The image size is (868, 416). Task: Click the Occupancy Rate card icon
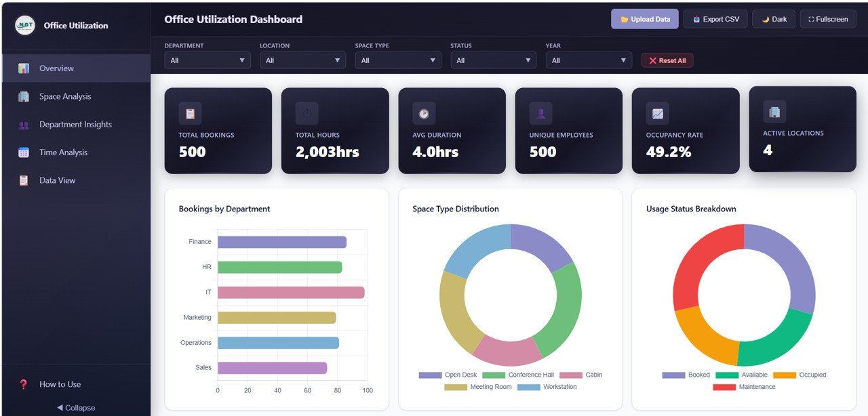tap(656, 112)
